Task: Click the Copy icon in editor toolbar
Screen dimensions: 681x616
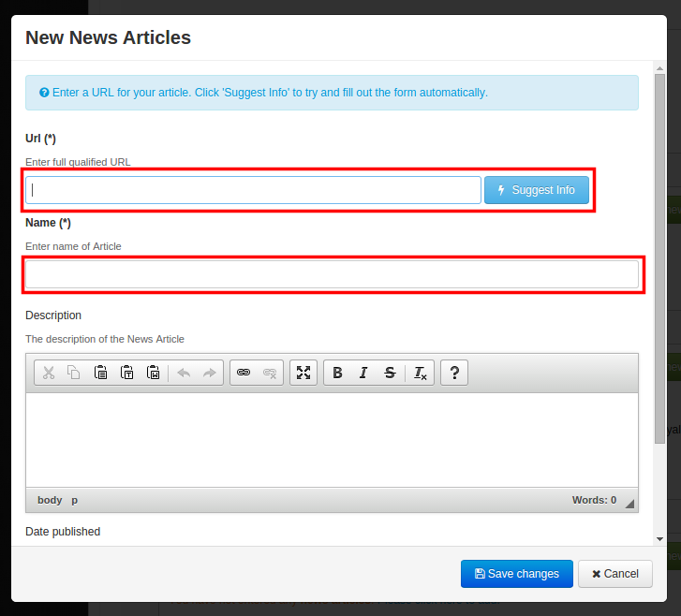Action: [x=74, y=373]
